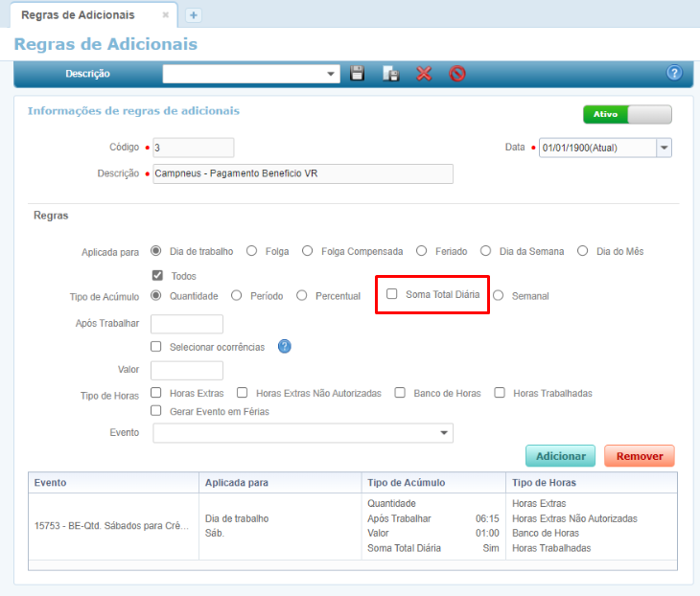Check the Soma Total Diária checkbox

[392, 295]
